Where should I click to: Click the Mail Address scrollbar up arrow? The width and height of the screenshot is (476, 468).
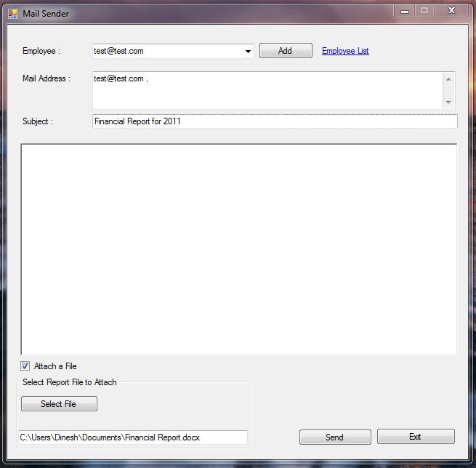(x=448, y=79)
